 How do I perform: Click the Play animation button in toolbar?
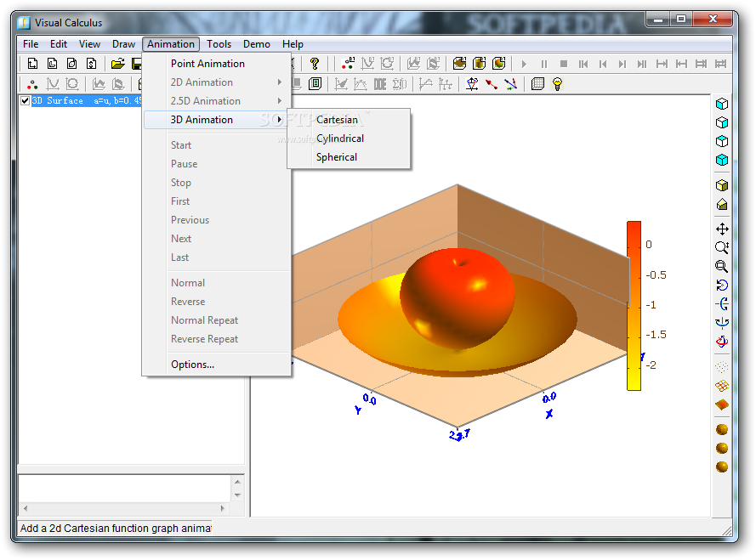[524, 64]
